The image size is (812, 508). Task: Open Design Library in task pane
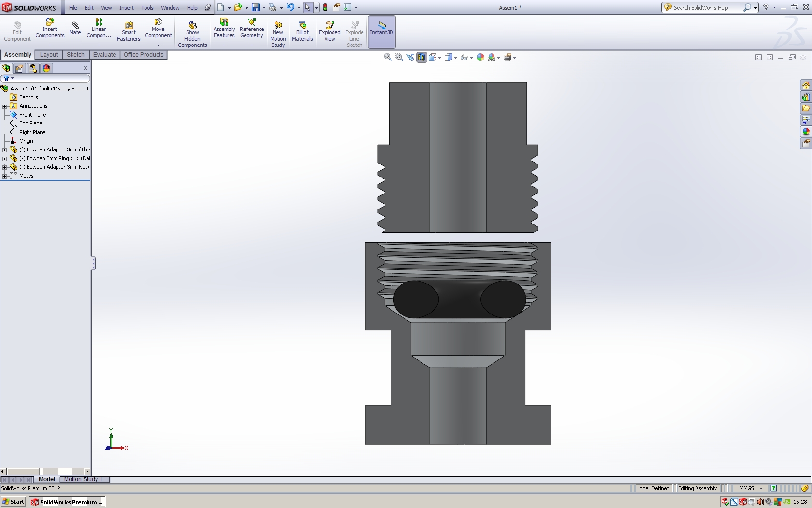806,97
